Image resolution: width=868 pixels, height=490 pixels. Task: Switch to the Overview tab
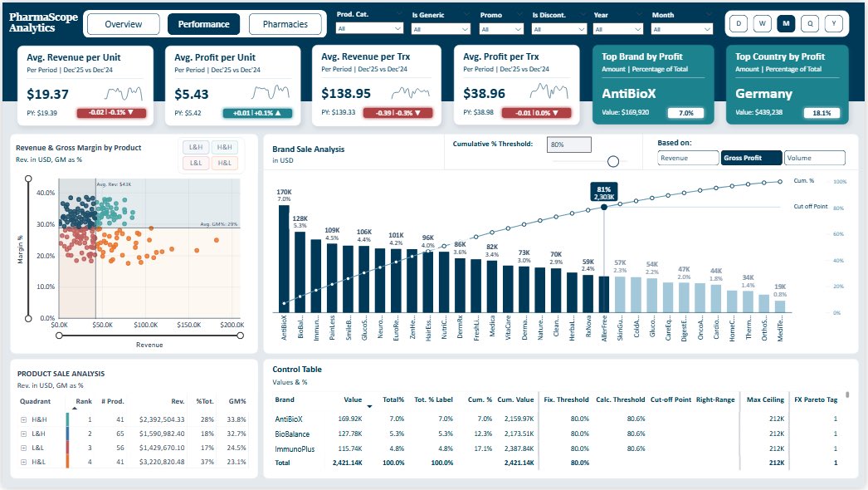pyautogui.click(x=124, y=24)
